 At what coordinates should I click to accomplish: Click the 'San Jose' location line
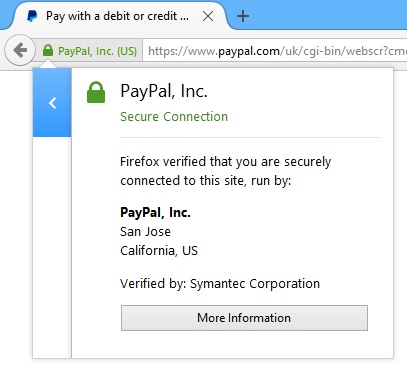[x=145, y=232]
